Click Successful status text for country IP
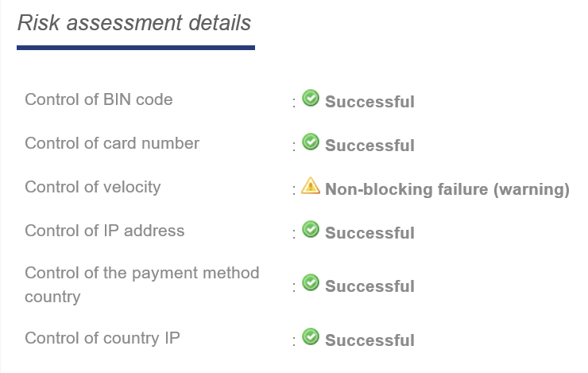 (x=369, y=340)
